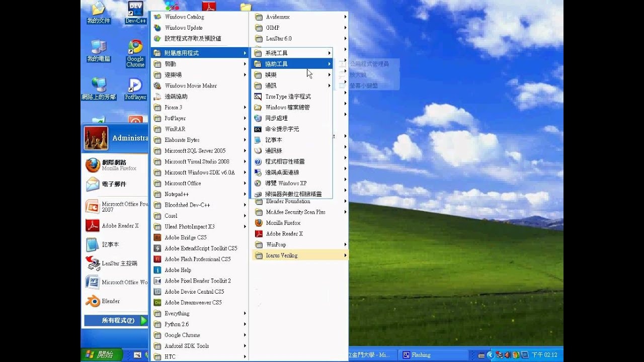Expand 通訊 submenu

coord(292,85)
